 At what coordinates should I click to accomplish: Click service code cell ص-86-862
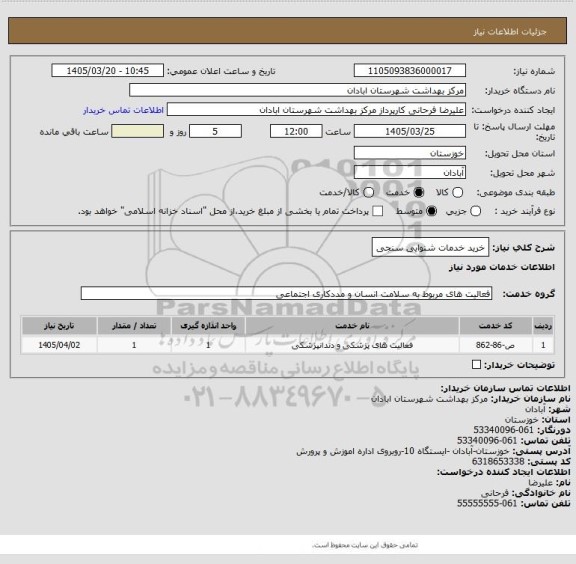pyautogui.click(x=496, y=345)
